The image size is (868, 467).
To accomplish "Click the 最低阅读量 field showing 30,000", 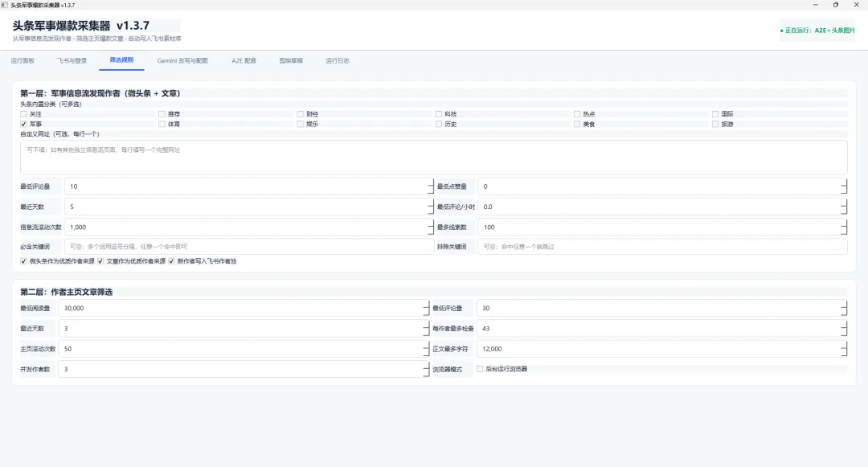I will coord(244,308).
